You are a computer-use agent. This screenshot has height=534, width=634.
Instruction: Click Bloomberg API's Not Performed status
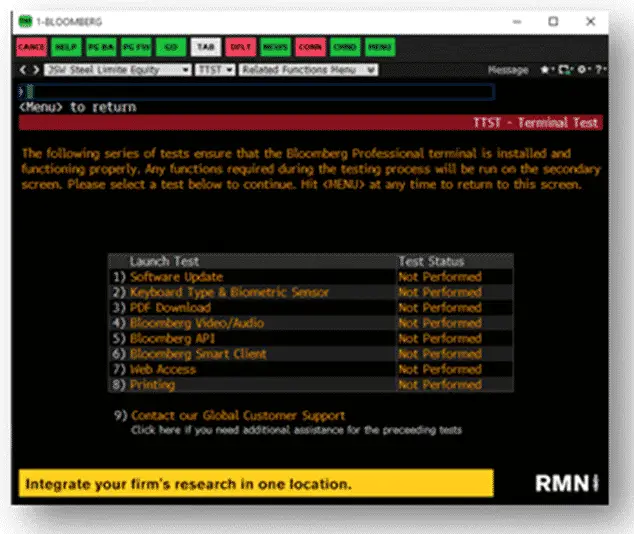[x=440, y=338]
